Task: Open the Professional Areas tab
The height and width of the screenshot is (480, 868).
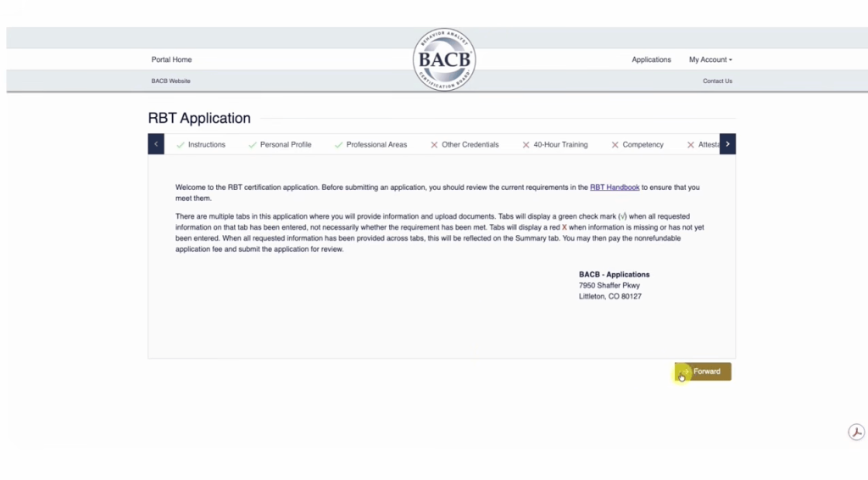Action: pyautogui.click(x=370, y=144)
